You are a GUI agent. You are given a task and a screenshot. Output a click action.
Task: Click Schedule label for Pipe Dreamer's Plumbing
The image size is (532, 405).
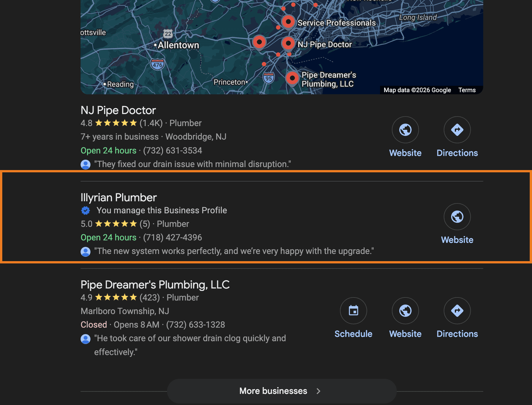(353, 334)
